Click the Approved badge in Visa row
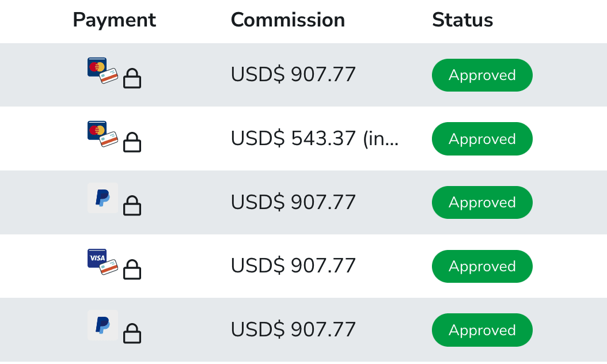The width and height of the screenshot is (607, 364). pos(482,267)
